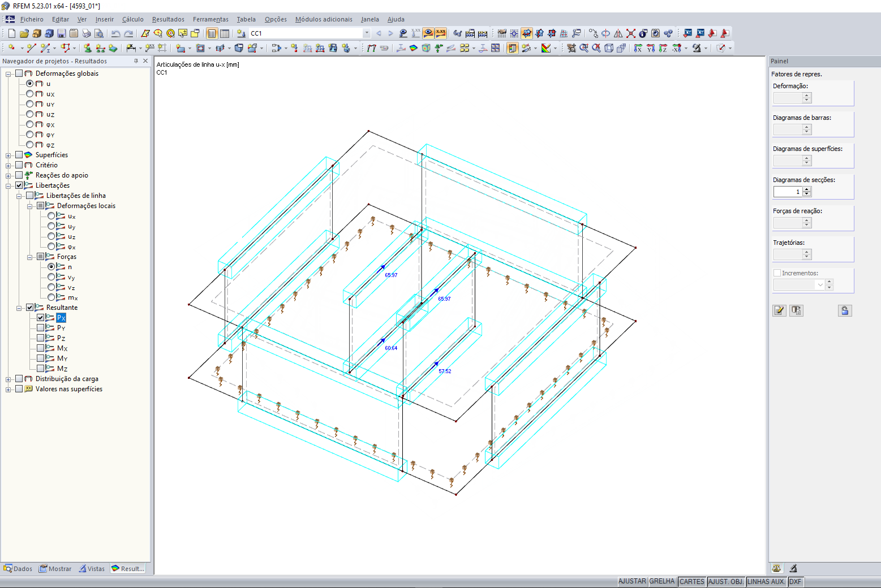
Task: Toggle the table display icon
Action: [x=225, y=33]
